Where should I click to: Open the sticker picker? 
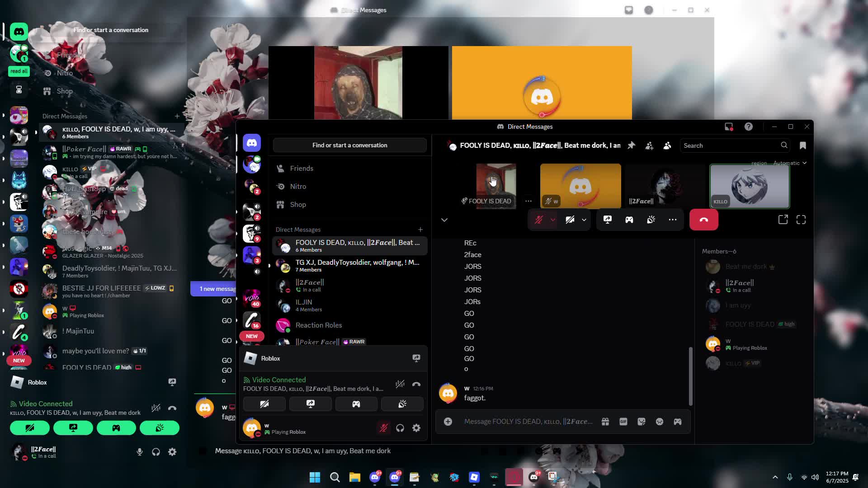tap(642, 421)
